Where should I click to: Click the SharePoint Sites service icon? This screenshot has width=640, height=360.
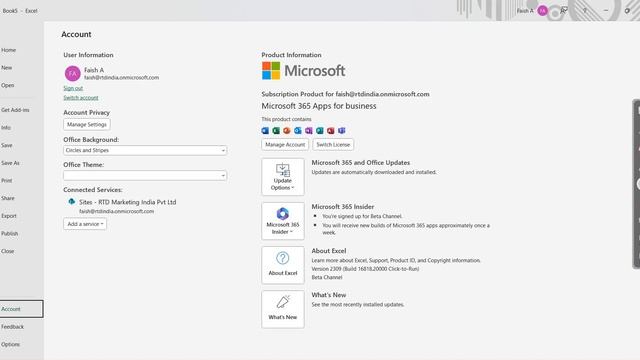click(x=72, y=202)
